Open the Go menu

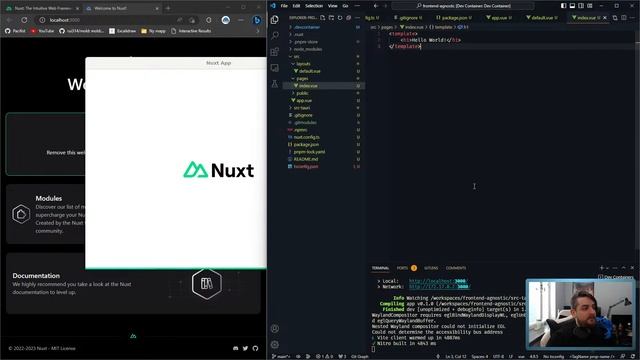click(x=345, y=6)
